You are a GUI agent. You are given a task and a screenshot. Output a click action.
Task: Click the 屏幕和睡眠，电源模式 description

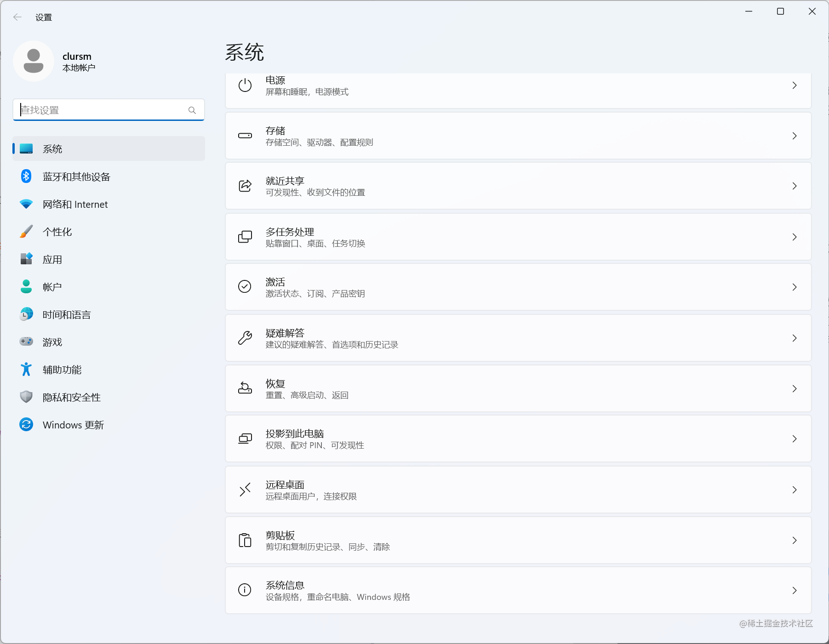tap(307, 92)
